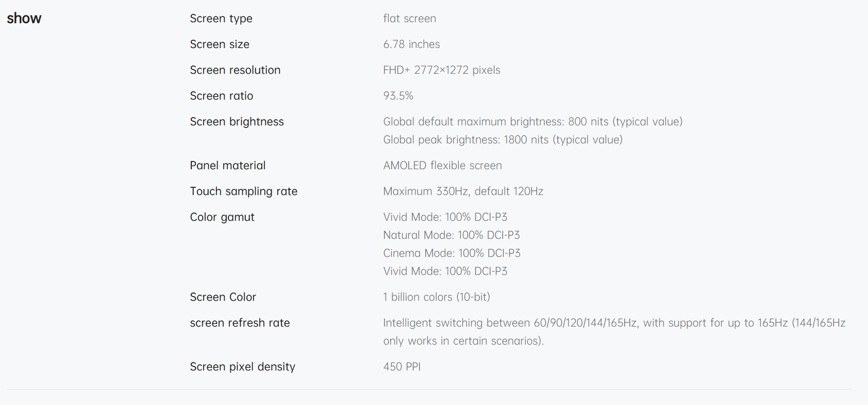Screen dimensions: 868x405
Task: Click the "1 billion colors (10-bit)" value
Action: (437, 297)
